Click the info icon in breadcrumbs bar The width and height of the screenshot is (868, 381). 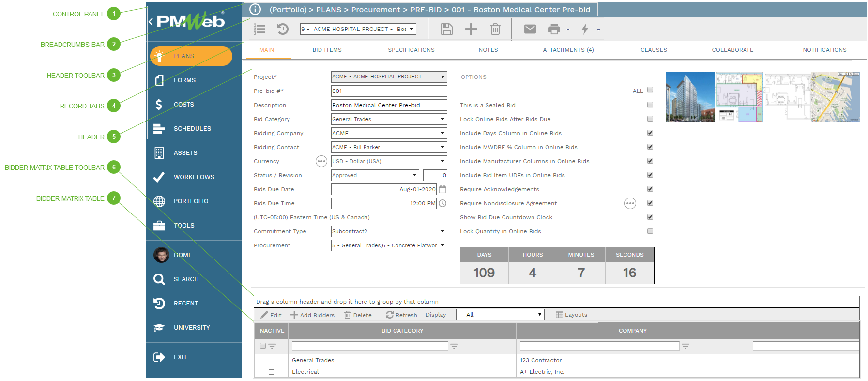click(x=255, y=10)
